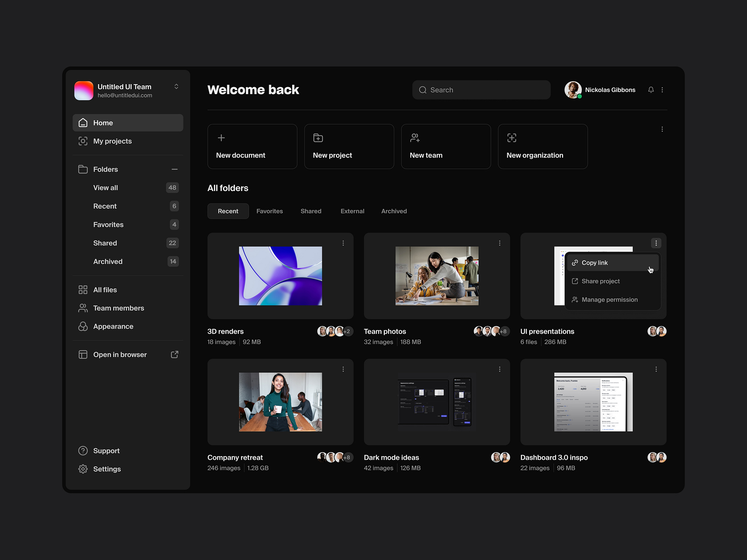Select Copy link from the context menu
The image size is (747, 560).
(595, 262)
